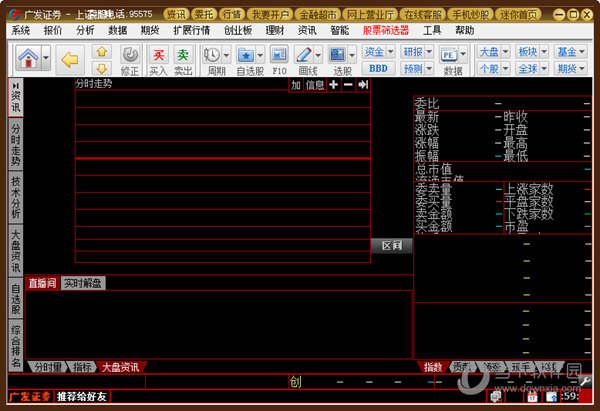This screenshot has height=411, width=600.
Task: Click the minus zoom icon in chart header
Action: click(348, 85)
